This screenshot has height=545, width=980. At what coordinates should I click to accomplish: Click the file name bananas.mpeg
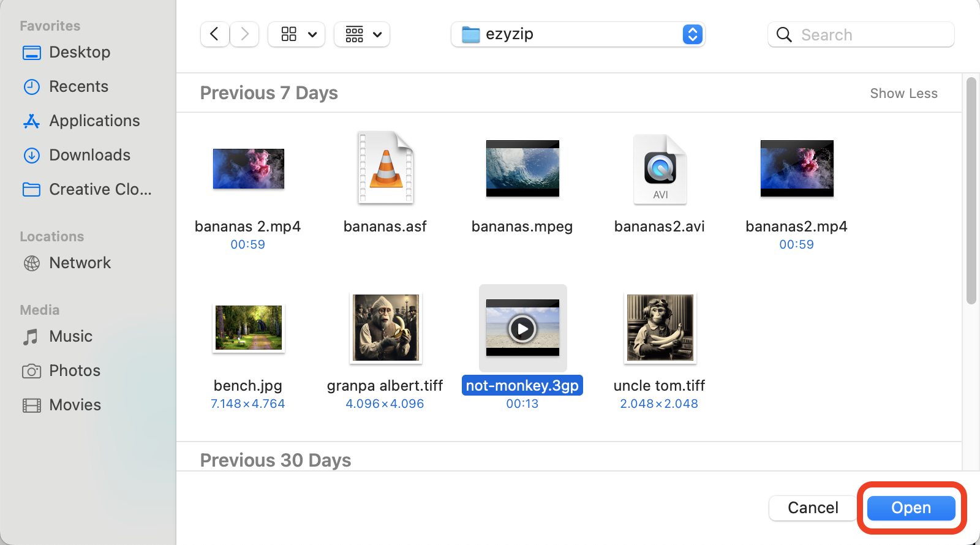click(522, 227)
